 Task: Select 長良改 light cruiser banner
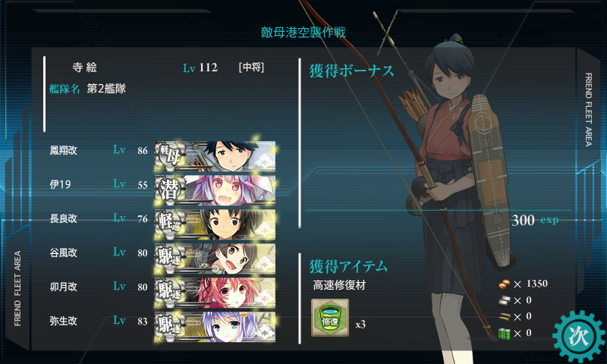point(215,224)
